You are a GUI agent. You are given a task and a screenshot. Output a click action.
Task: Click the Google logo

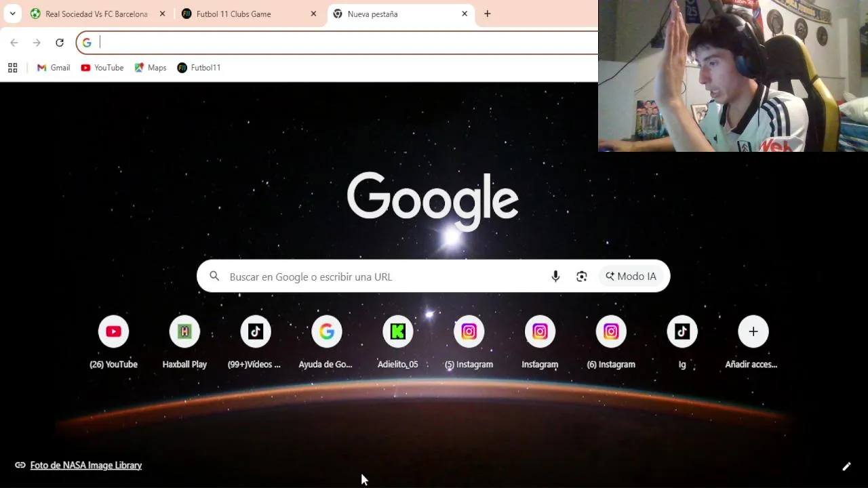pyautogui.click(x=433, y=201)
